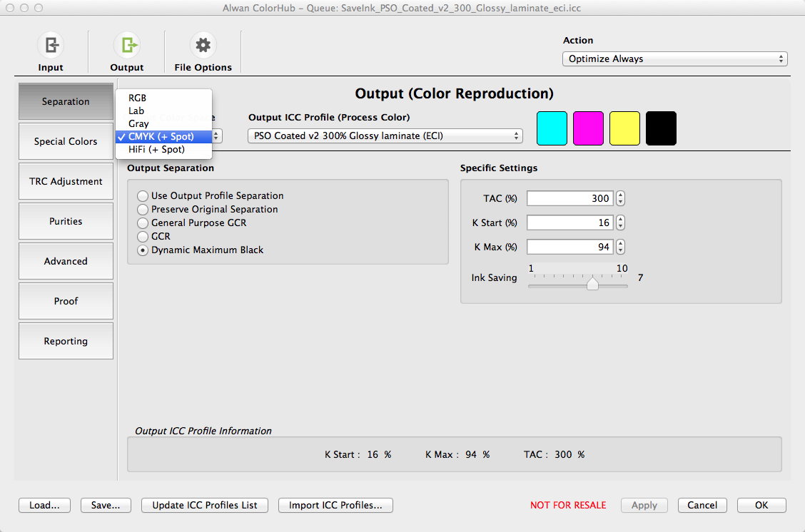Select RGB from the color space list
The image size is (805, 532).
[x=137, y=98]
